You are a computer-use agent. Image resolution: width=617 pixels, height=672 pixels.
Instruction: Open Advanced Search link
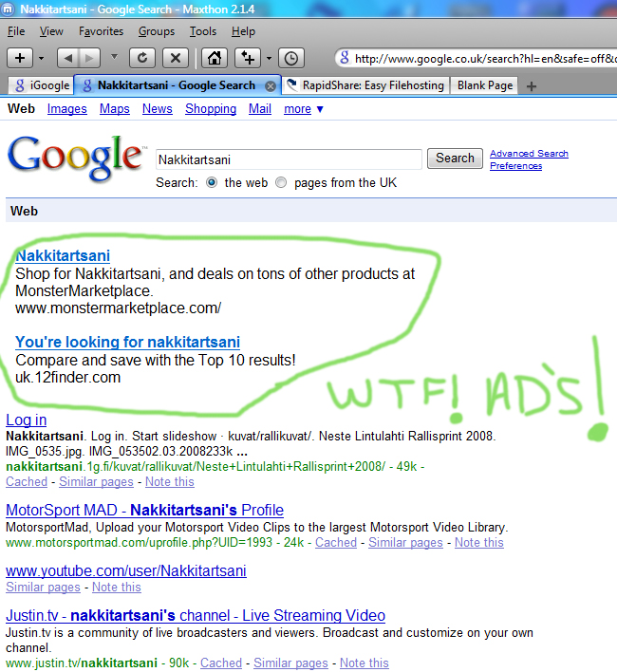click(x=529, y=154)
